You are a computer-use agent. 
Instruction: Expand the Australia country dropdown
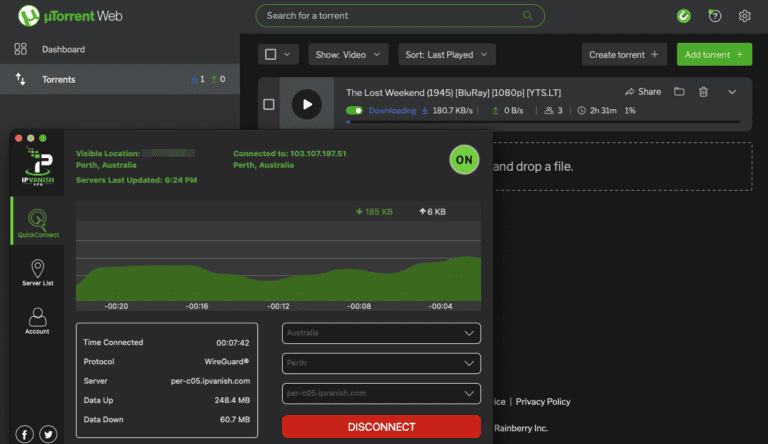tap(381, 333)
